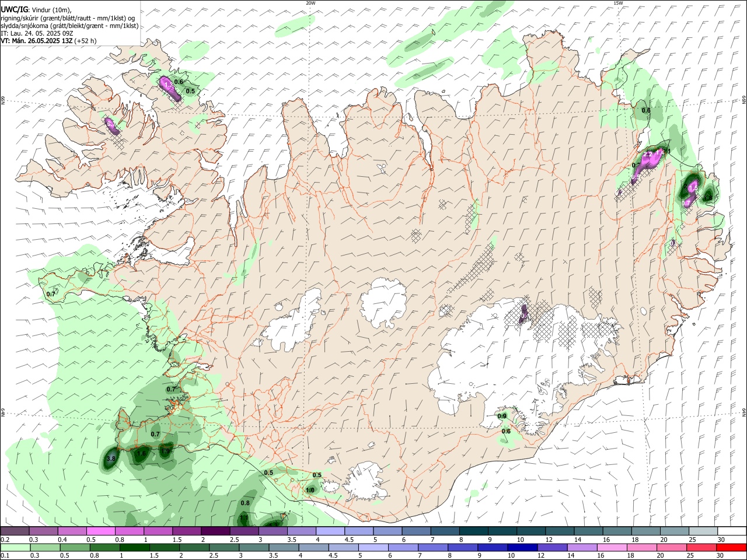Click the dark purple 2 snow legend swatch
This screenshot has width=747, height=560.
[215, 531]
